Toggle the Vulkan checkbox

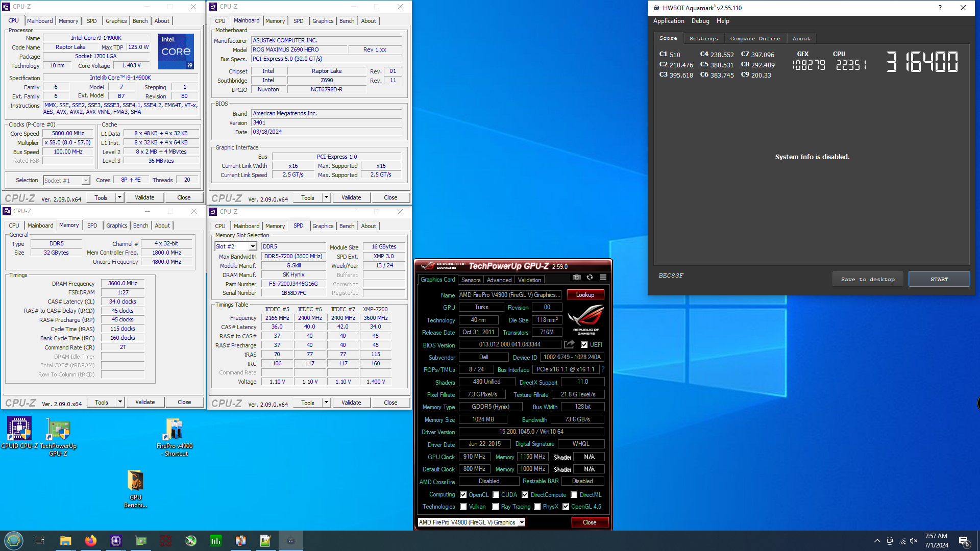coord(463,507)
